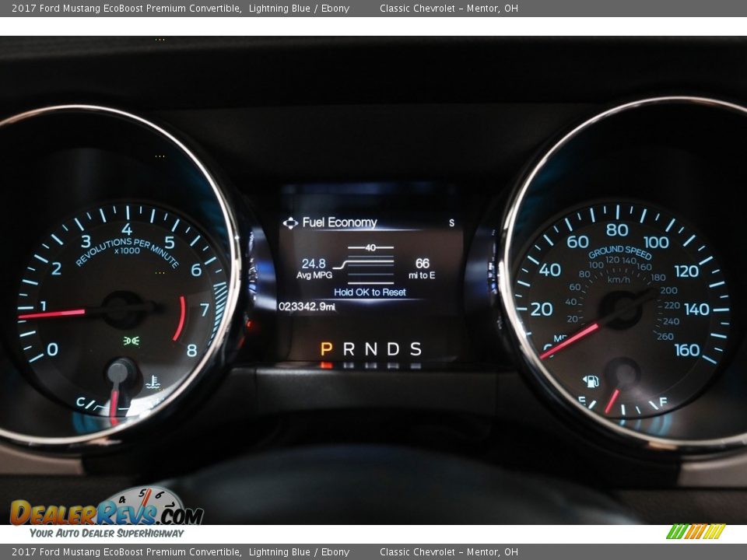Click the 8 mark on the tachometer
The height and width of the screenshot is (560, 747).
click(x=191, y=351)
